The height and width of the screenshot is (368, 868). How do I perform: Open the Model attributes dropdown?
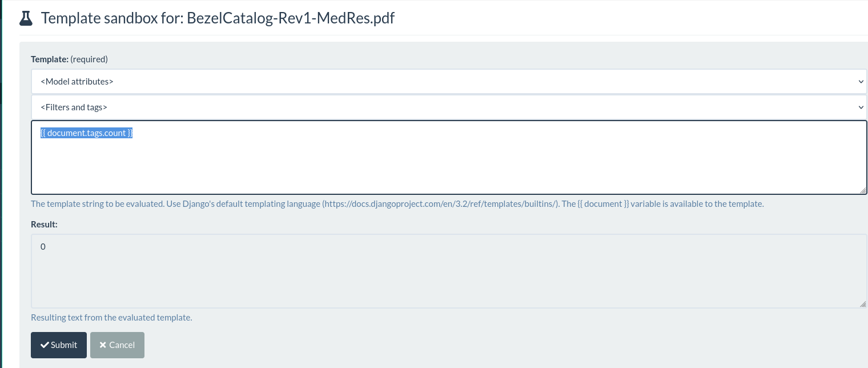449,82
